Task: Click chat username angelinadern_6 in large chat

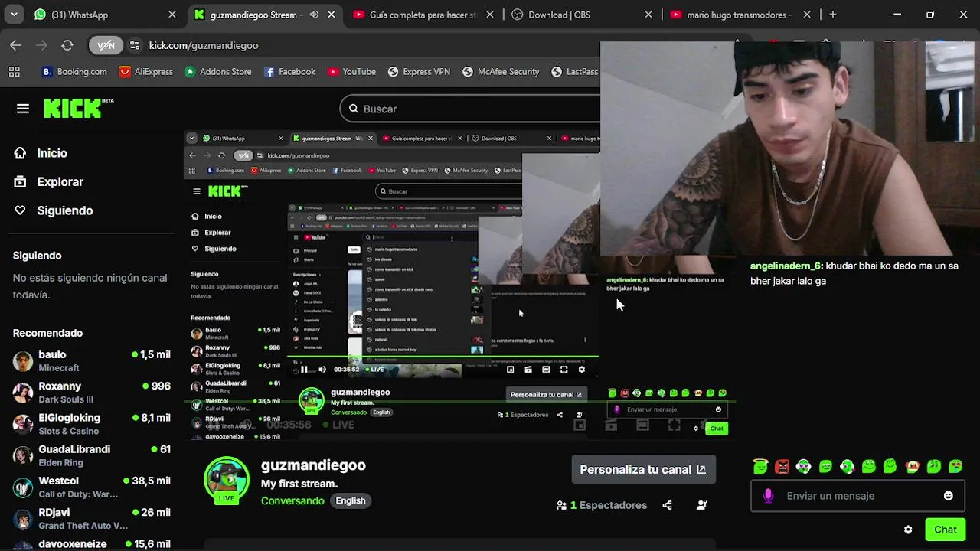Action: [786, 266]
